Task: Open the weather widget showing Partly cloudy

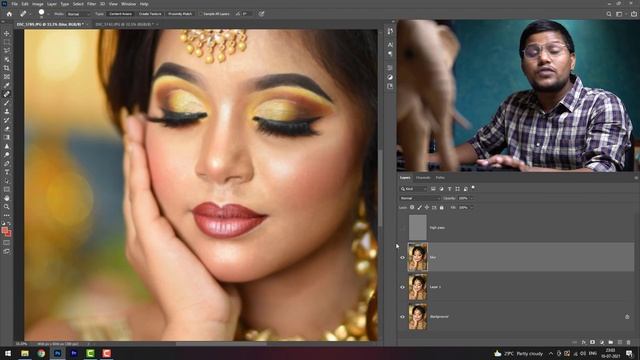Action: point(518,353)
